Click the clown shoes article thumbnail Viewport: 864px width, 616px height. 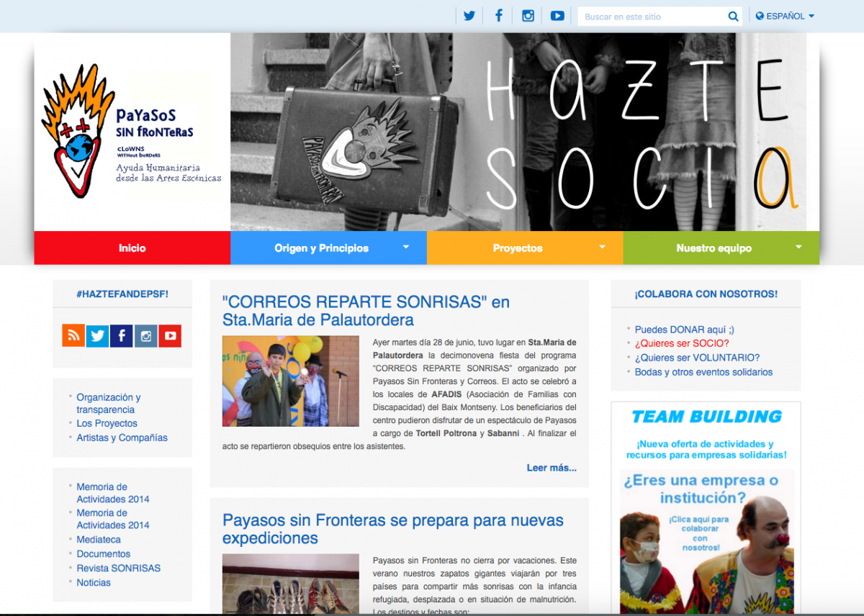[291, 584]
